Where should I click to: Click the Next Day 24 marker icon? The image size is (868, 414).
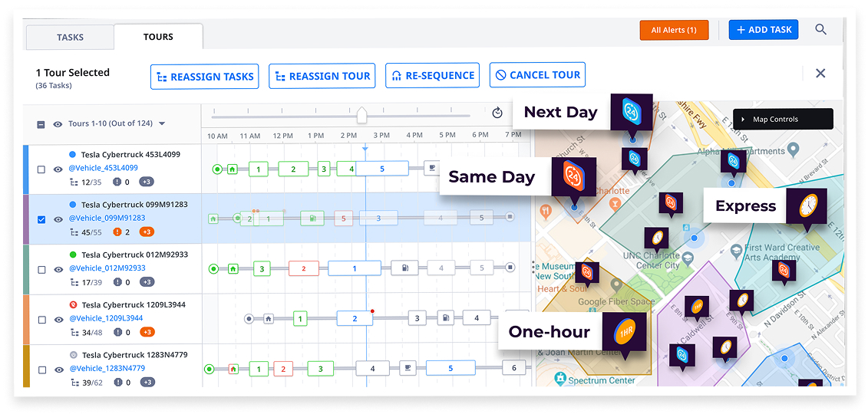pyautogui.click(x=632, y=113)
